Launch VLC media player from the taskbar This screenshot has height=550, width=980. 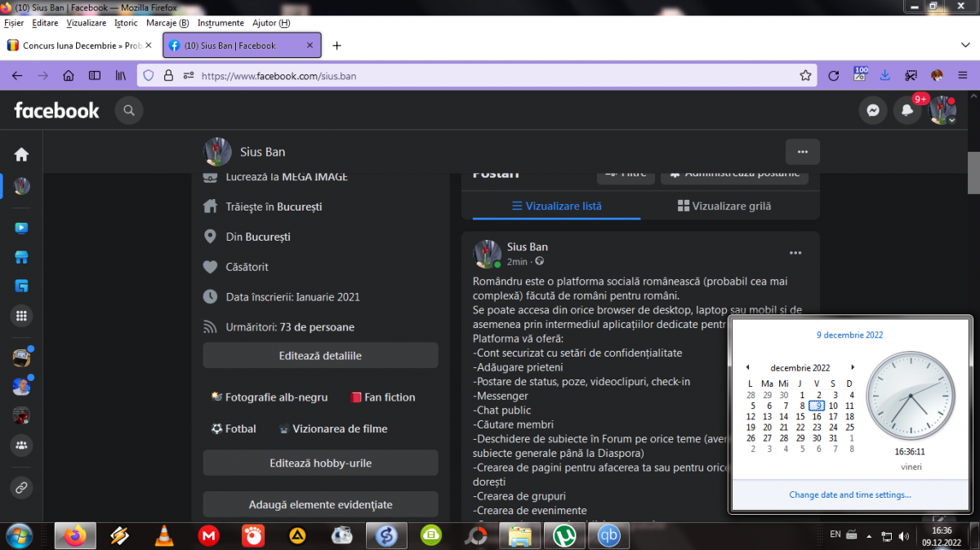164,535
